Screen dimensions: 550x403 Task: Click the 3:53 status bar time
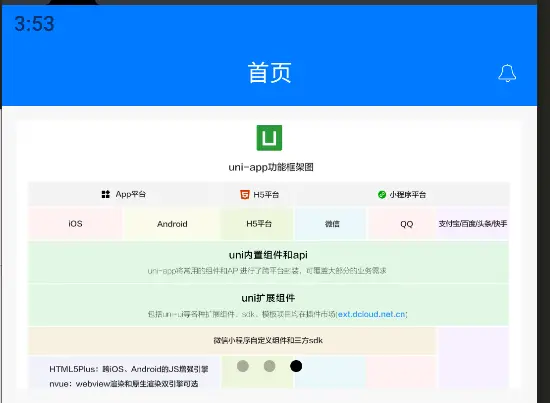(34, 24)
